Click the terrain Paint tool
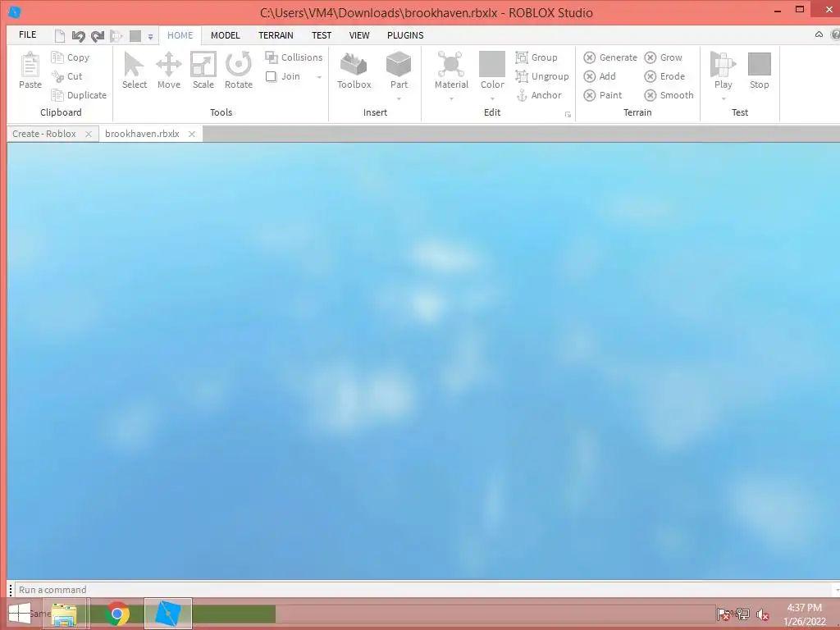The height and width of the screenshot is (630, 840). [603, 95]
